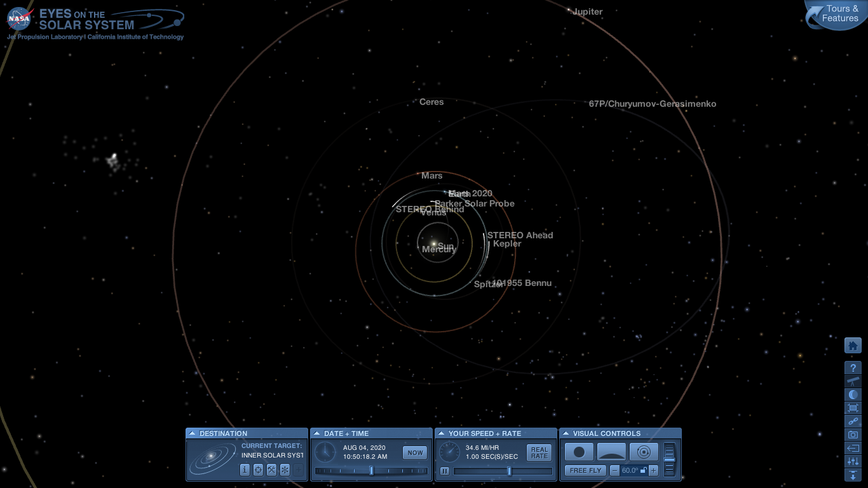Click the Home icon in right sidebar

tap(853, 346)
